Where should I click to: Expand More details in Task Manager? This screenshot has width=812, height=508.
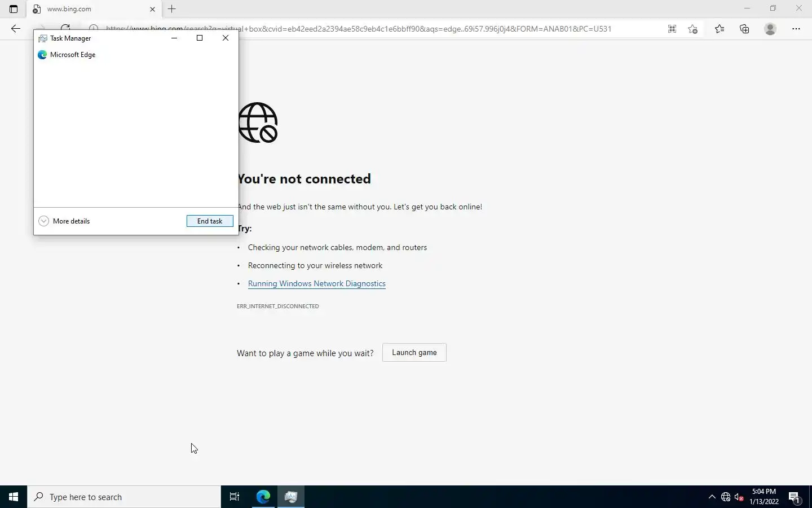pyautogui.click(x=64, y=221)
